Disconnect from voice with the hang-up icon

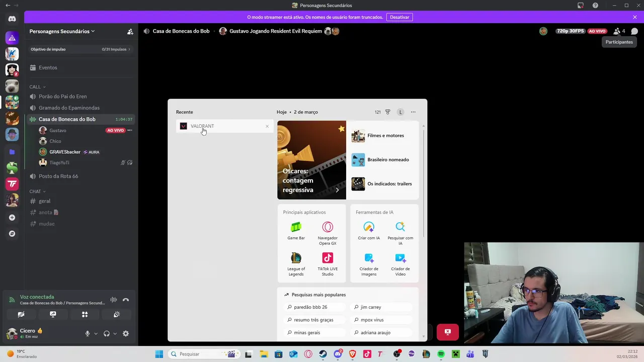[x=126, y=300]
